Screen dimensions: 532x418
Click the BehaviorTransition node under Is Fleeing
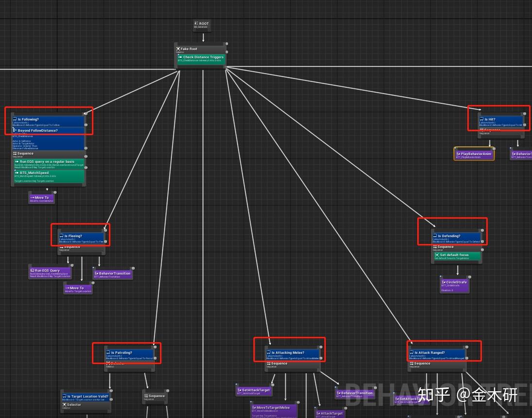[96, 274]
